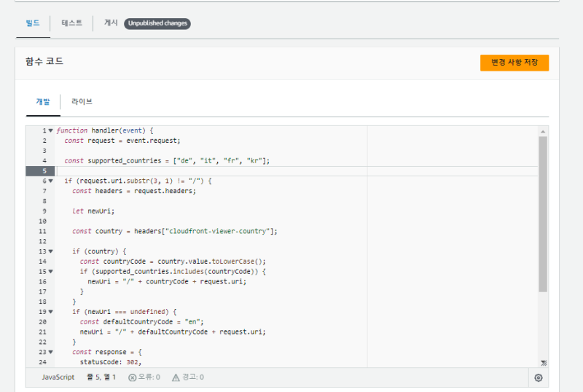The height and width of the screenshot is (392, 583).
Task: Open the 게시 tab
Action: click(111, 23)
